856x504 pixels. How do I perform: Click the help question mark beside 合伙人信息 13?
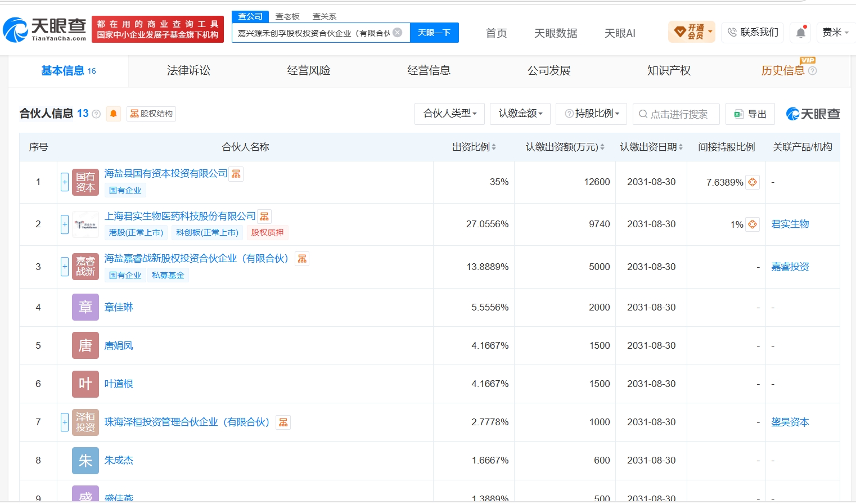(x=96, y=114)
